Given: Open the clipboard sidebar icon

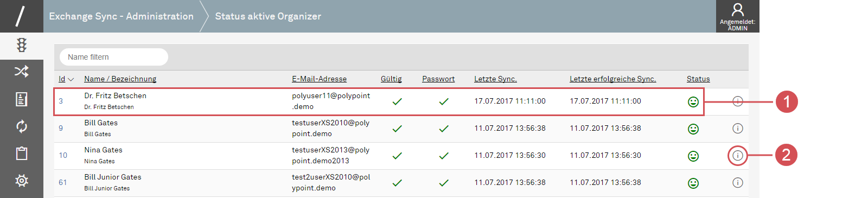Looking at the screenshot, I should tap(22, 154).
